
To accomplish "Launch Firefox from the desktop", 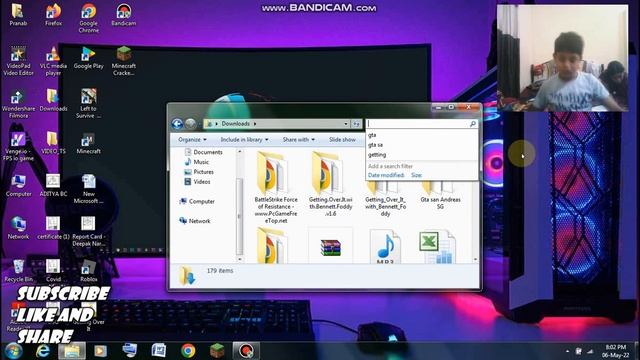I will pos(53,15).
